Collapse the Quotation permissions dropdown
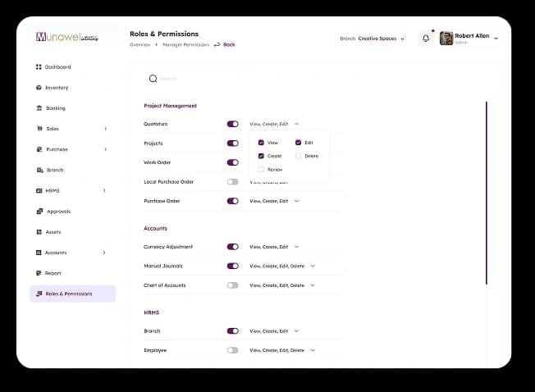The image size is (535, 392). (296, 124)
